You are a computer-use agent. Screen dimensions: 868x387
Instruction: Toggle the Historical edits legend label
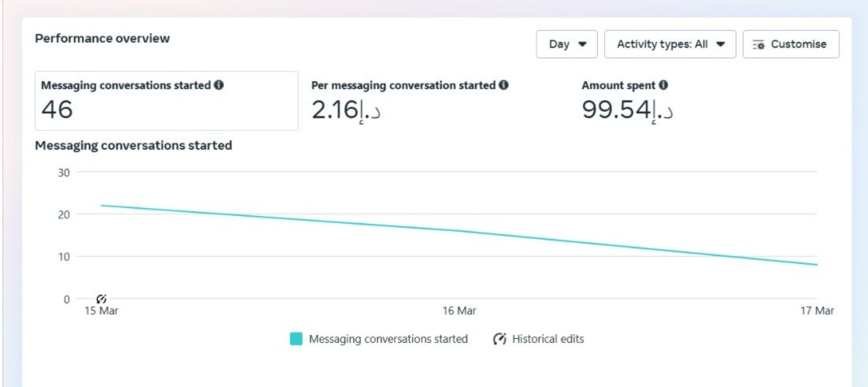[x=547, y=339]
